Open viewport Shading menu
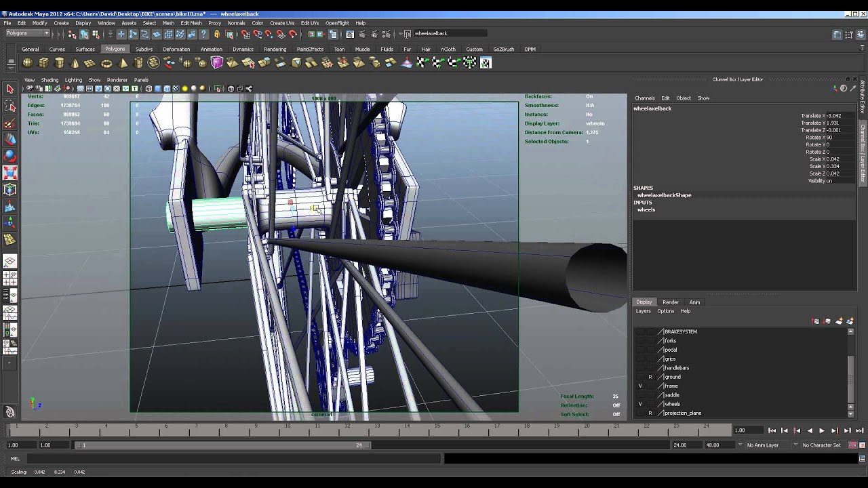Screen dimensions: 868x488 [50, 80]
